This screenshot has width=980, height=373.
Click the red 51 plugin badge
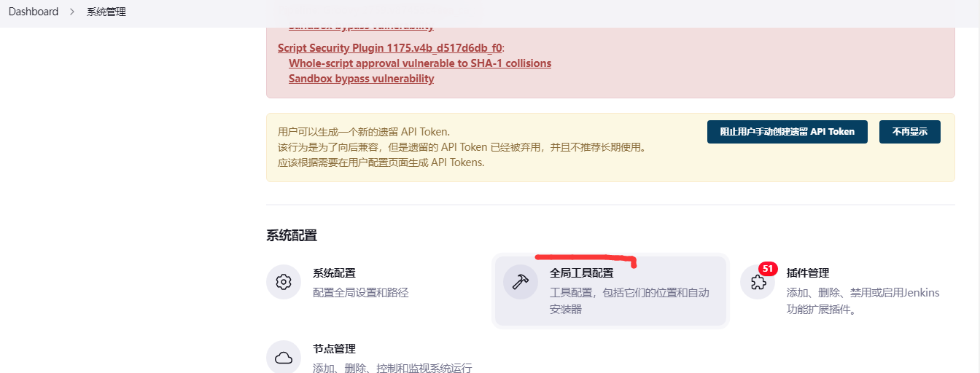(768, 269)
